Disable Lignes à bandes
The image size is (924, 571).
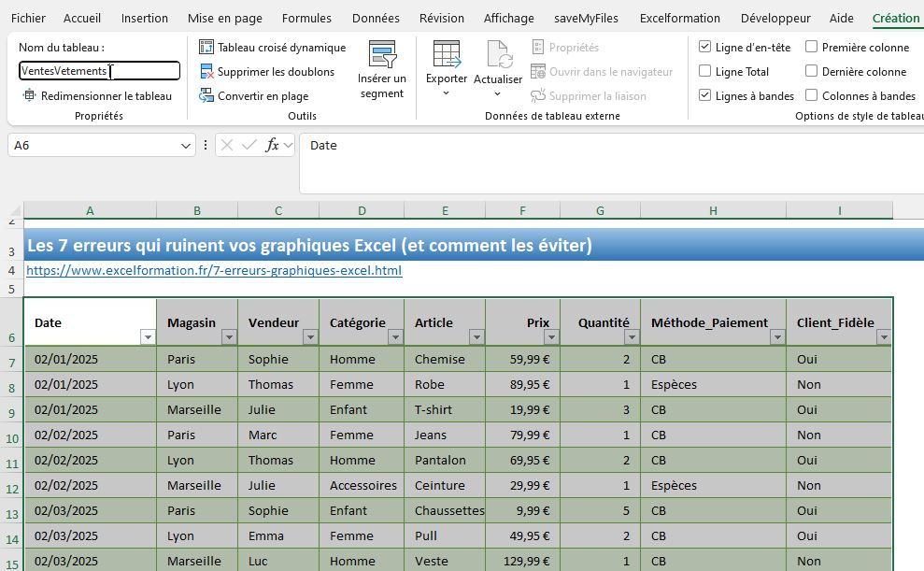704,95
